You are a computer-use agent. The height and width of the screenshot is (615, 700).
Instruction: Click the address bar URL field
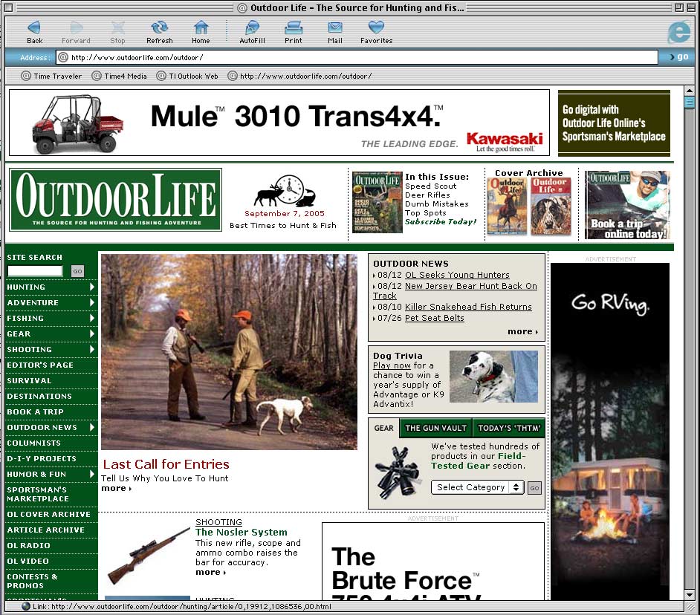click(x=357, y=57)
